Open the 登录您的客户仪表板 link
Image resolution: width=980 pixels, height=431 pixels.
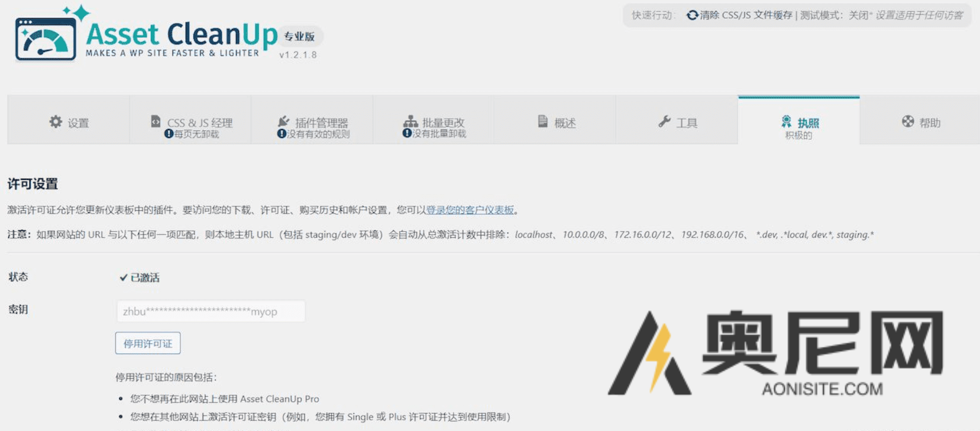click(470, 210)
